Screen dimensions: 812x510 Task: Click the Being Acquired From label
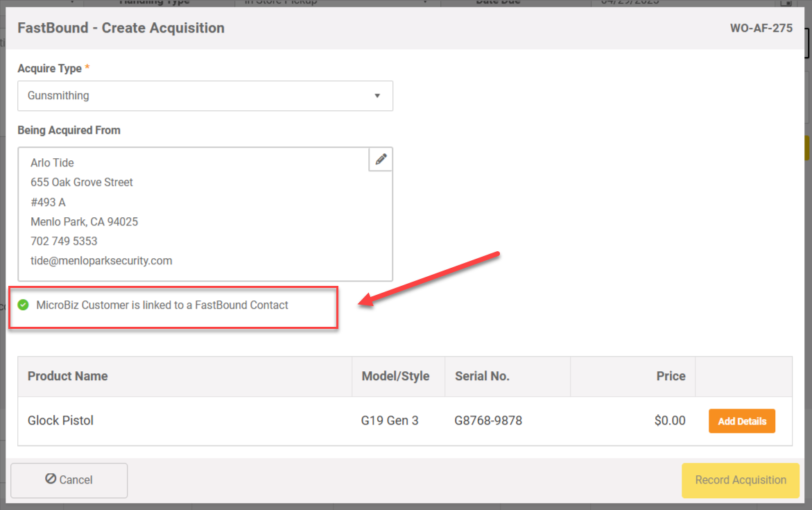69,130
